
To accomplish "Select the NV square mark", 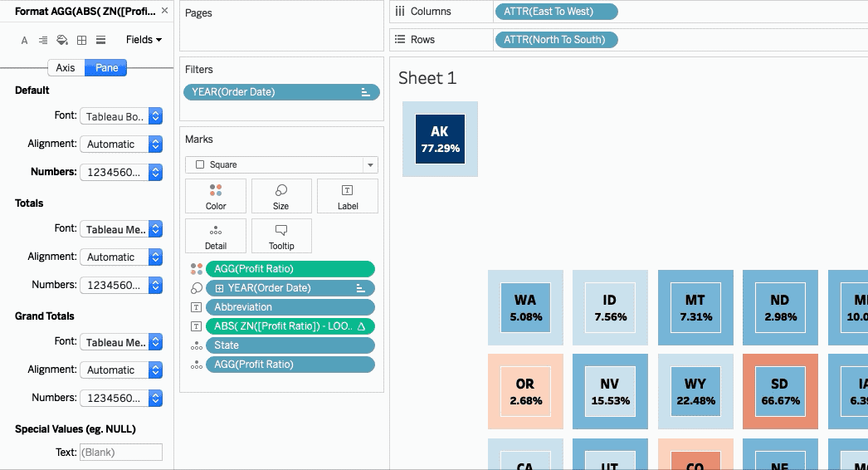I will pos(610,392).
